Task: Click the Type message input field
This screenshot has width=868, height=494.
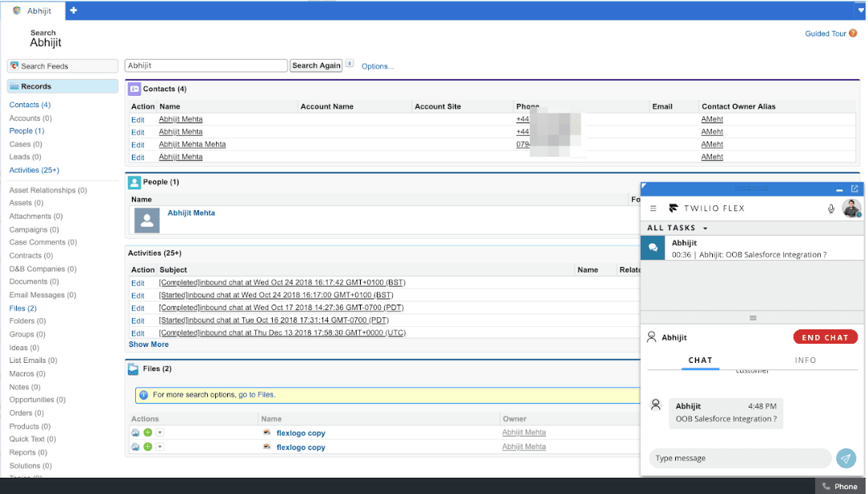Action: pos(736,458)
